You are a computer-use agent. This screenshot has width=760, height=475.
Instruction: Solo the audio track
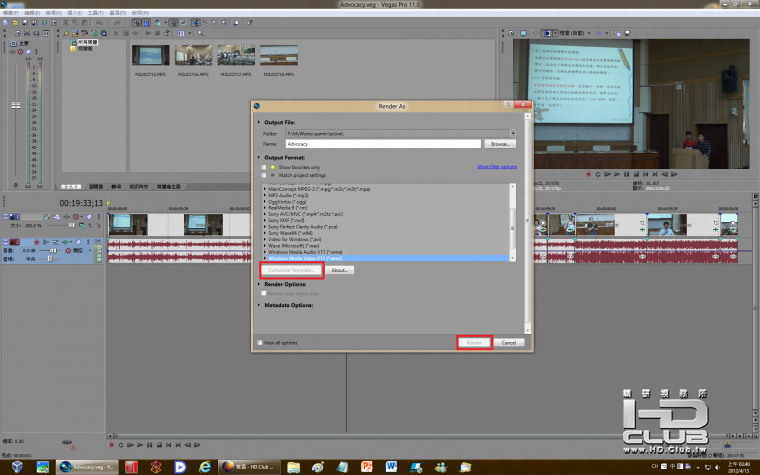88,242
